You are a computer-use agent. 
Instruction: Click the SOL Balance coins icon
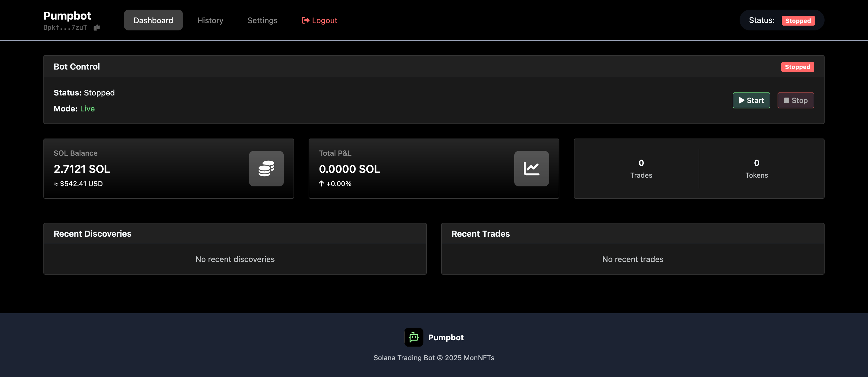pos(266,168)
